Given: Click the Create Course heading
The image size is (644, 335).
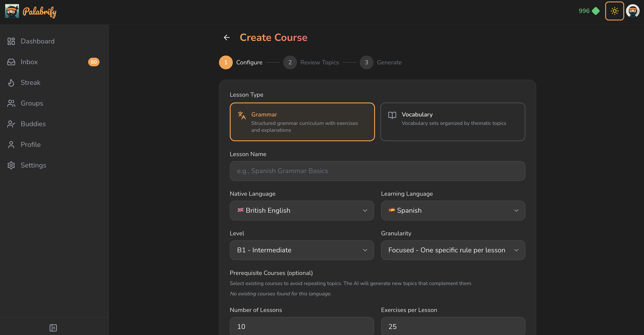Looking at the screenshot, I should click(274, 37).
